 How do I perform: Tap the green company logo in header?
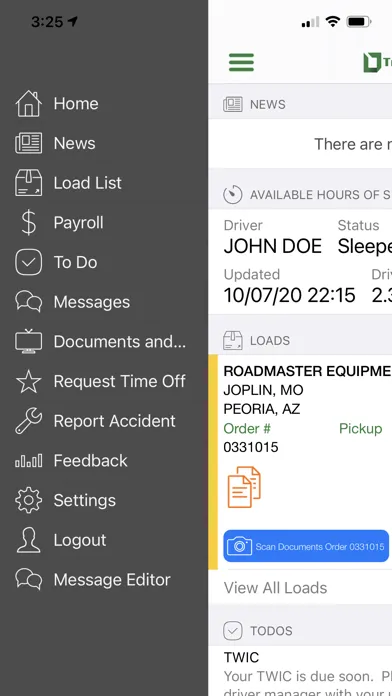tap(377, 62)
